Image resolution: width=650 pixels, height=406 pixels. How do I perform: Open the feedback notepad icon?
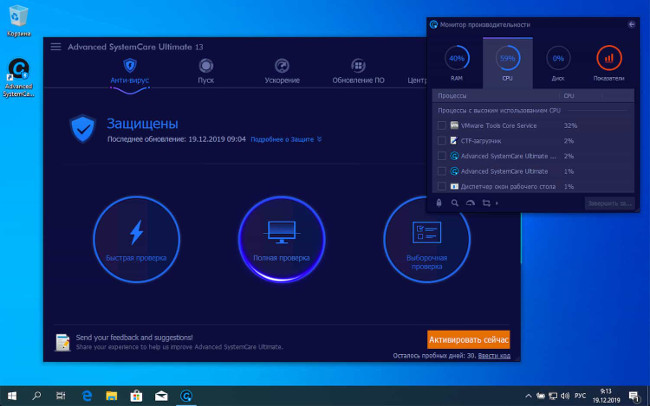point(62,341)
